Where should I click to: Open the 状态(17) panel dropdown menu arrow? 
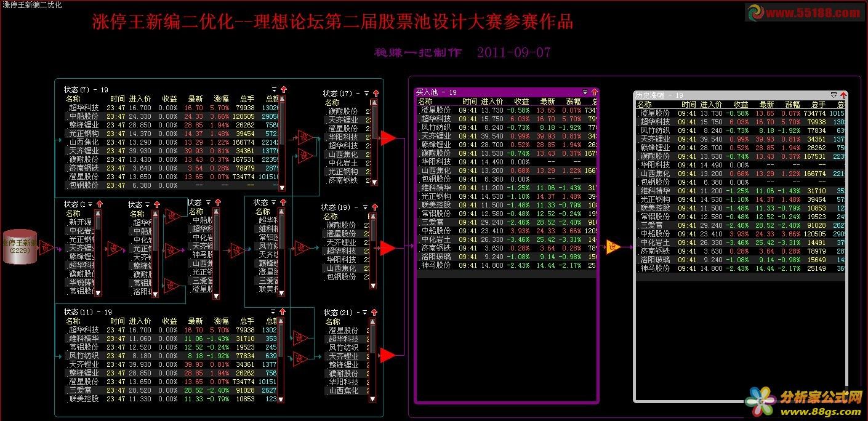coord(367,94)
